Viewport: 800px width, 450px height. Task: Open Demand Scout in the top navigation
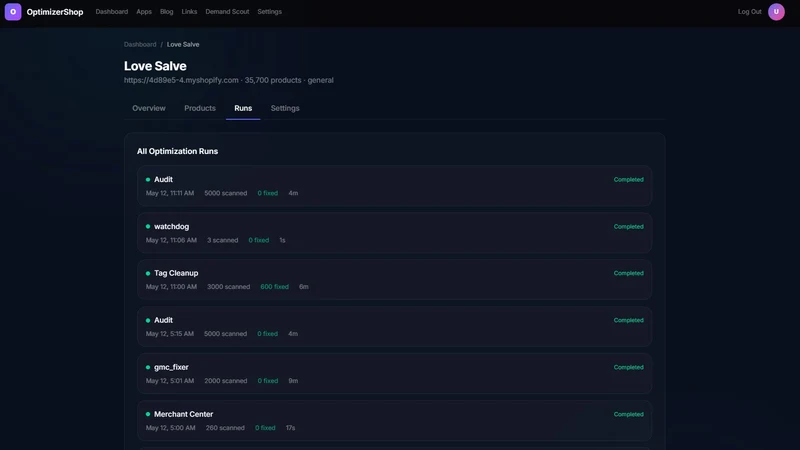point(227,12)
